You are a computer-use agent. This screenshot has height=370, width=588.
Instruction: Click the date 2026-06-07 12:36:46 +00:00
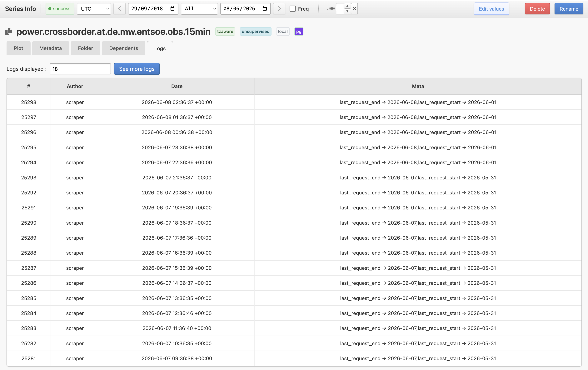pyautogui.click(x=177, y=313)
